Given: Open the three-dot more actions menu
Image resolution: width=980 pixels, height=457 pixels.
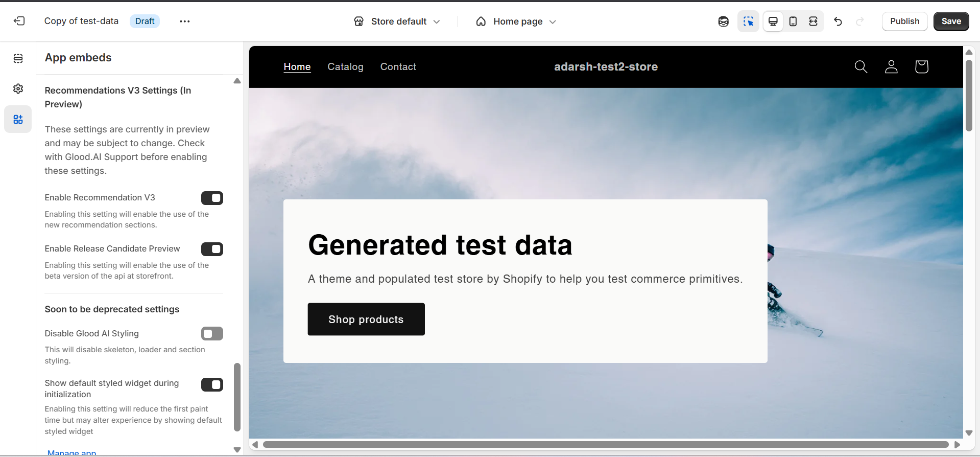Looking at the screenshot, I should (185, 21).
